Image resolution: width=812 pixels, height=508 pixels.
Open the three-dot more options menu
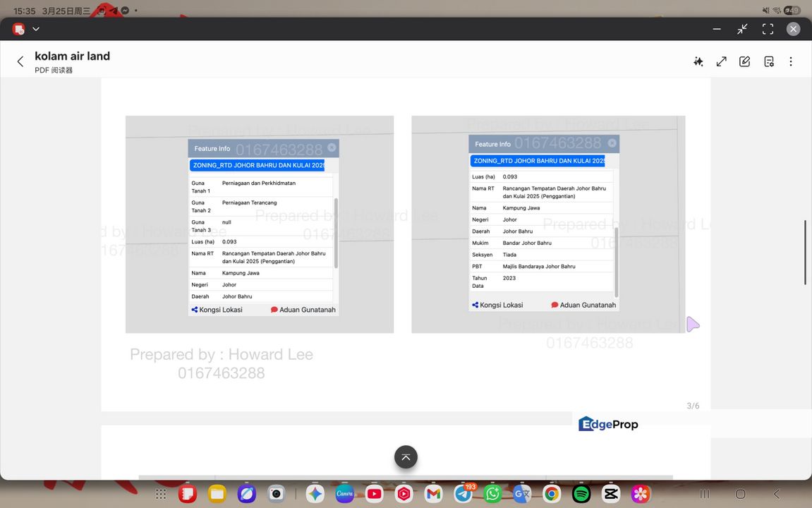791,61
